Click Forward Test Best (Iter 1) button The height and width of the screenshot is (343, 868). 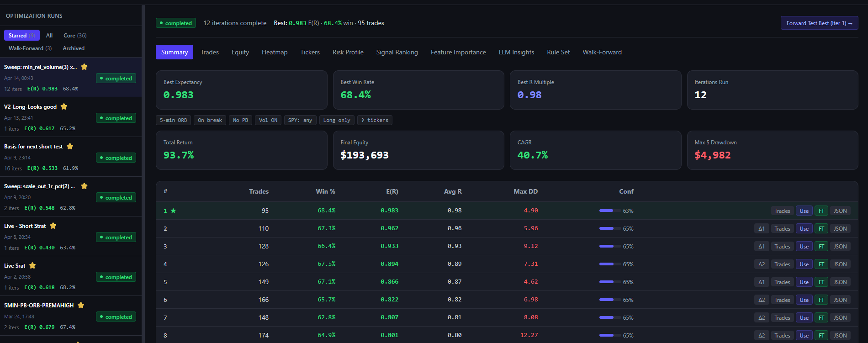[819, 23]
